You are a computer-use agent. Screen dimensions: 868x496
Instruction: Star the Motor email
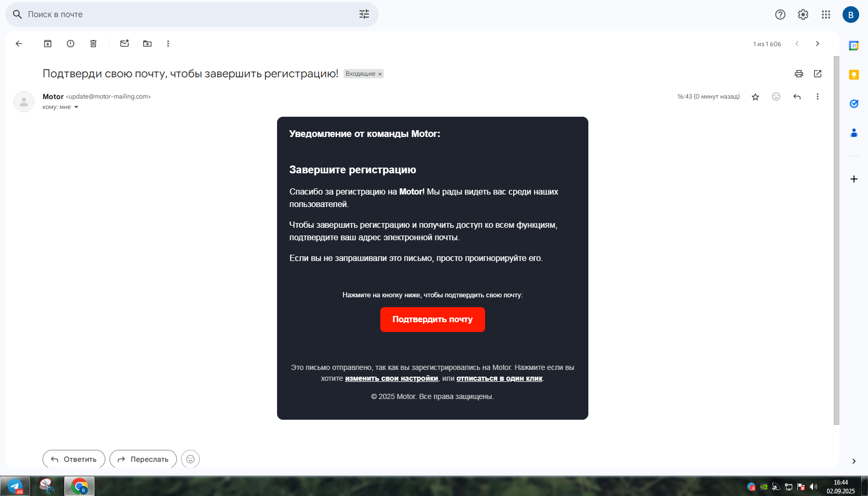[x=755, y=97]
